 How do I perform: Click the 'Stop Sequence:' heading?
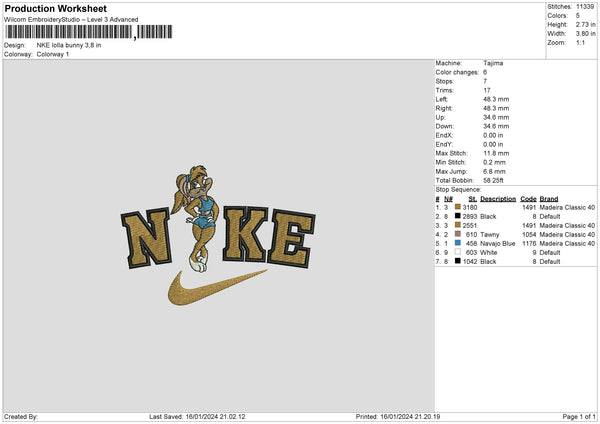point(458,190)
